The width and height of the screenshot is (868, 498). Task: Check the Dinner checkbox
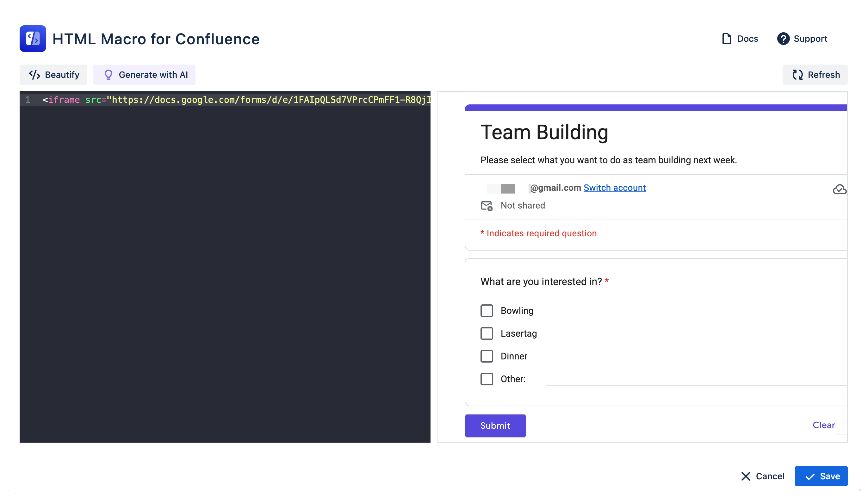click(487, 356)
